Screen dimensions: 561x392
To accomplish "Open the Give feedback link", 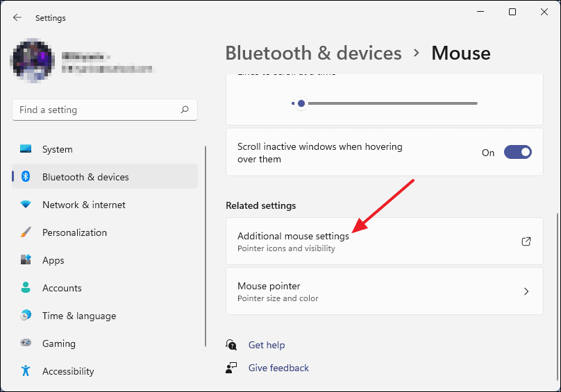I will pos(278,368).
